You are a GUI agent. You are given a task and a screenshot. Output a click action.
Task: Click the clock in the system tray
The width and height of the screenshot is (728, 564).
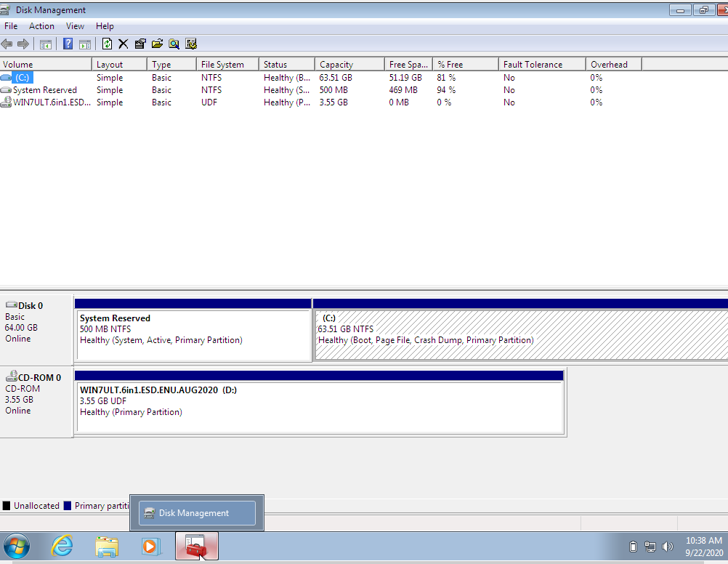(x=702, y=545)
